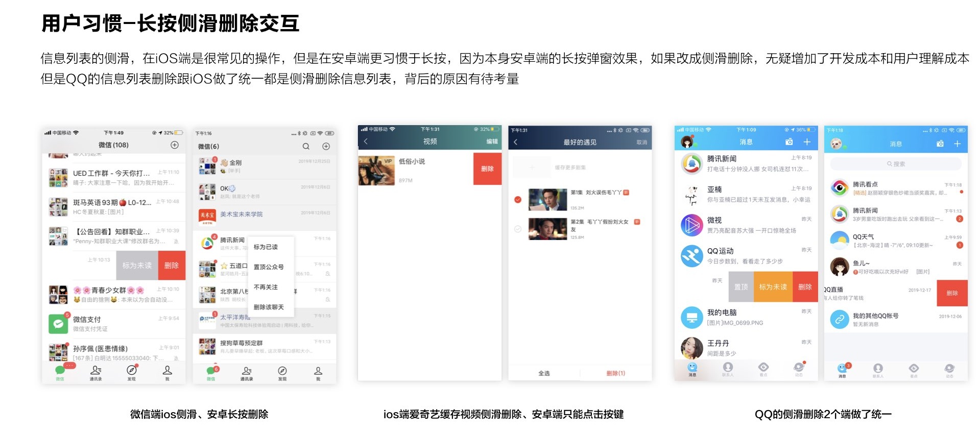Tap the plus icon in Android WeChat header
Screen dimensions: 980x431
tap(326, 146)
